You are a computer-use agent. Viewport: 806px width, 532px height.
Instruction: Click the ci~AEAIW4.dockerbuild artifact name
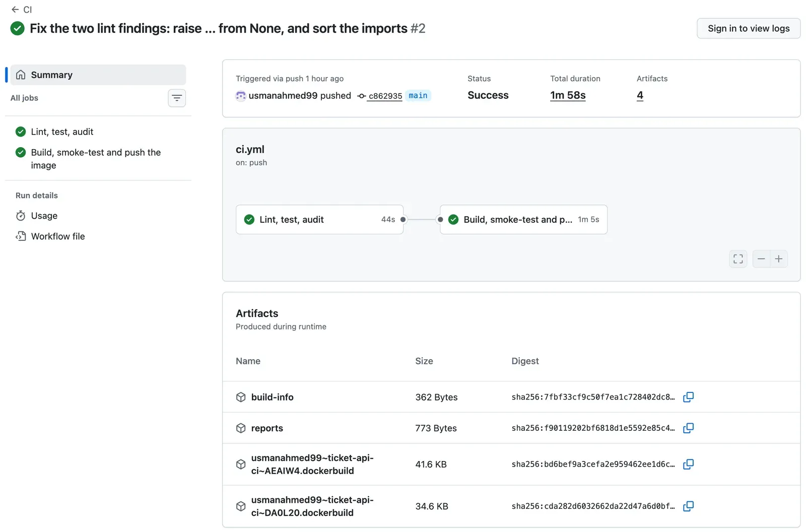tap(312, 464)
